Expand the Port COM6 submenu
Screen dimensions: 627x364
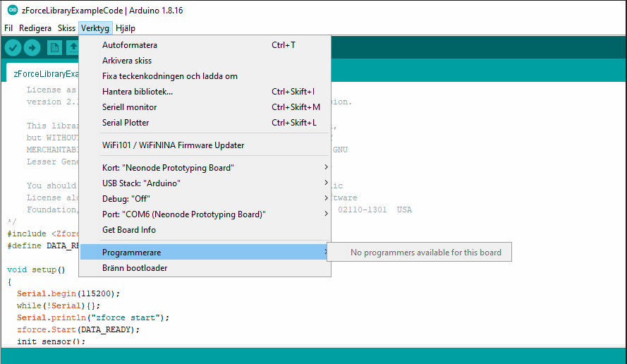[183, 214]
